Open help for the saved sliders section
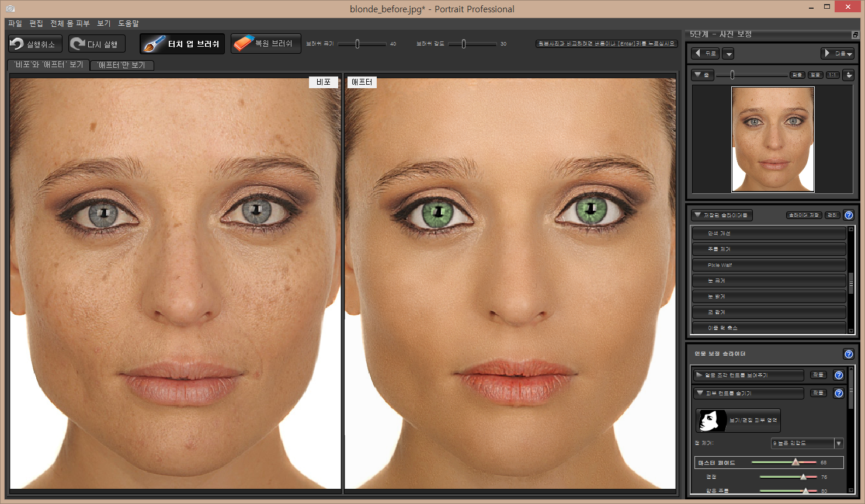 tap(849, 215)
